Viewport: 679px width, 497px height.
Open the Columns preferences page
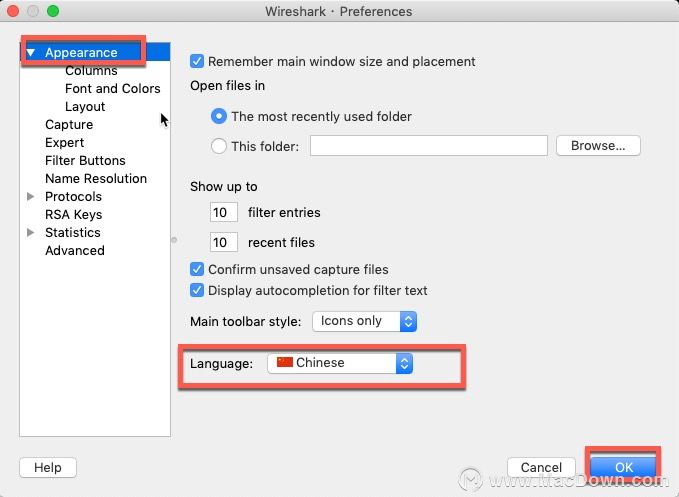pos(91,71)
